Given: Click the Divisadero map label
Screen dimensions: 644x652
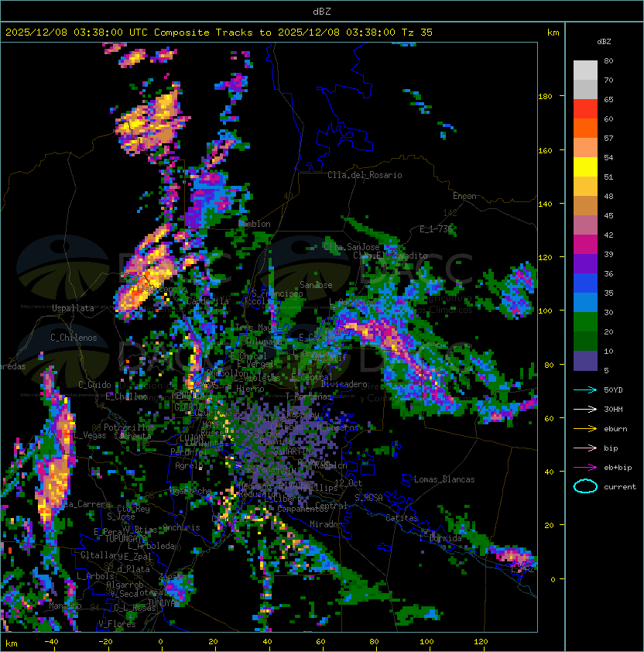Looking at the screenshot, I should 344,384.
